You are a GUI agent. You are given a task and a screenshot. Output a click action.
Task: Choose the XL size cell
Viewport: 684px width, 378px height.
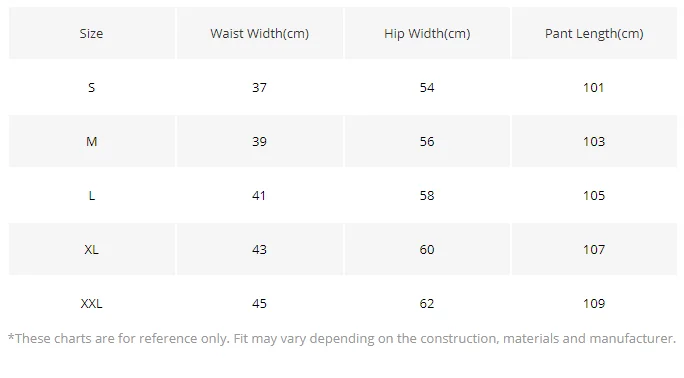click(x=92, y=249)
